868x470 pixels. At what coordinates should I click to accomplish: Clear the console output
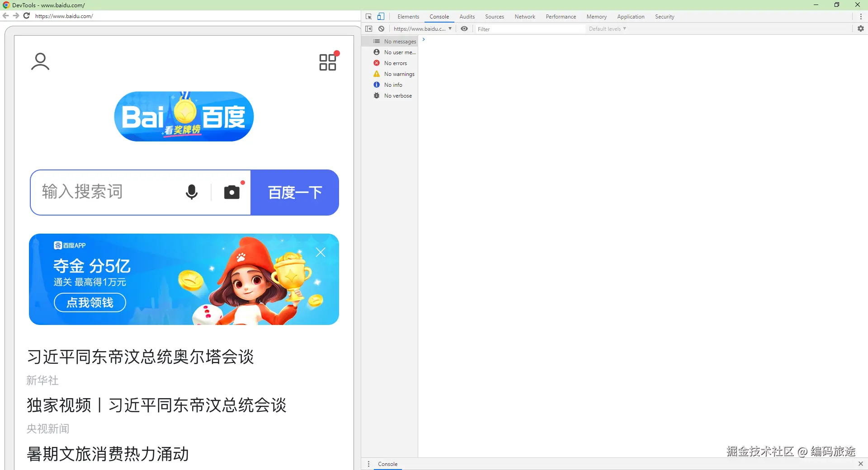[x=382, y=29]
